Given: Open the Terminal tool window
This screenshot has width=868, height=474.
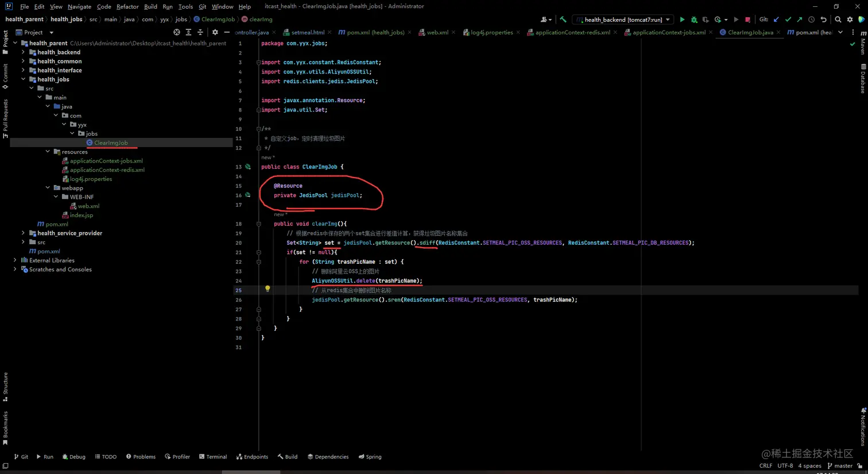Looking at the screenshot, I should coord(213,457).
